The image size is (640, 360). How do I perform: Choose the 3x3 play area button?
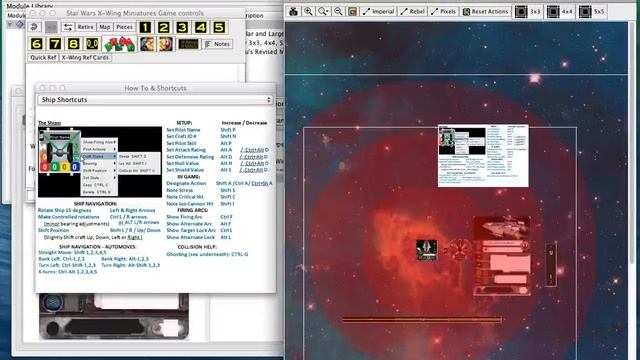click(x=528, y=11)
